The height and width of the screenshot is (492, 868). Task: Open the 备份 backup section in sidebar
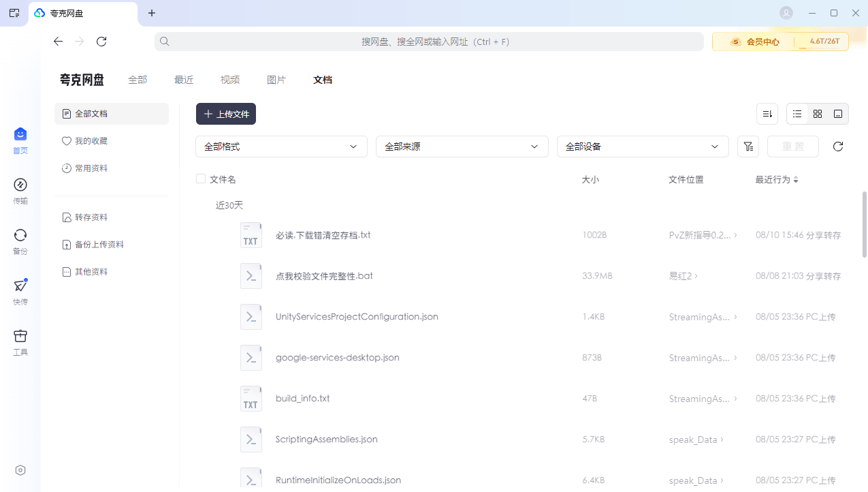(20, 242)
